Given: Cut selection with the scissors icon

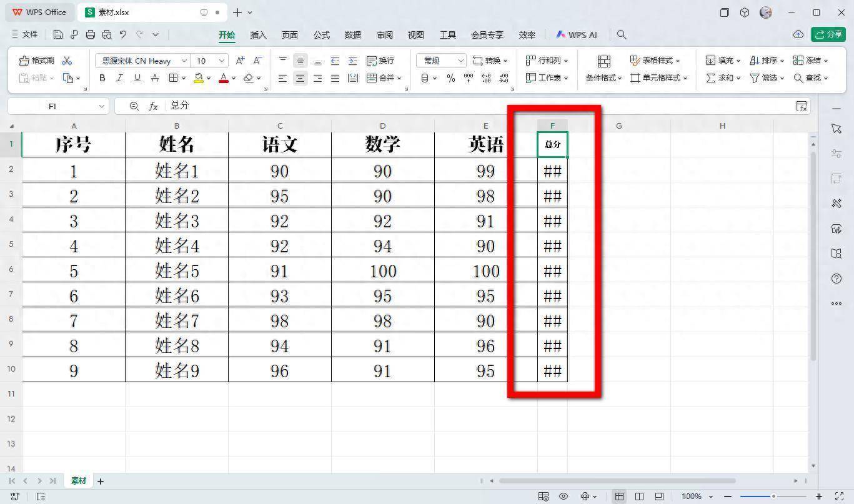Looking at the screenshot, I should (67, 61).
